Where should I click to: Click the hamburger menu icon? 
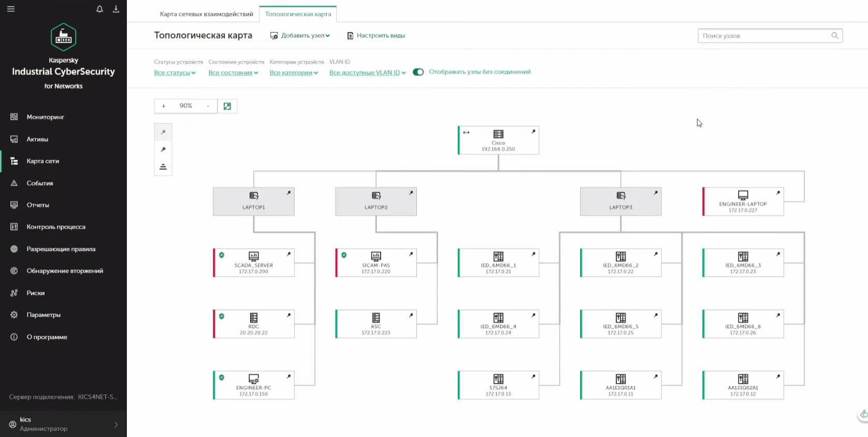click(11, 9)
